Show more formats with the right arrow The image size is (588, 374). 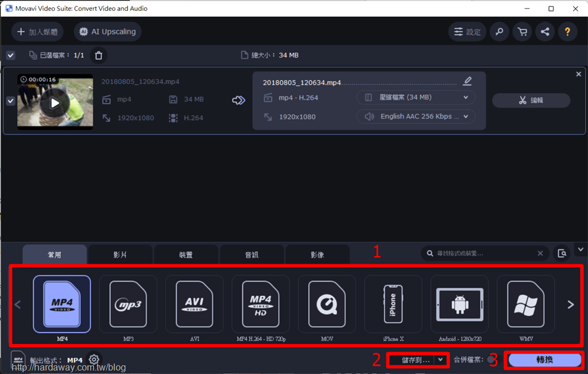click(571, 304)
